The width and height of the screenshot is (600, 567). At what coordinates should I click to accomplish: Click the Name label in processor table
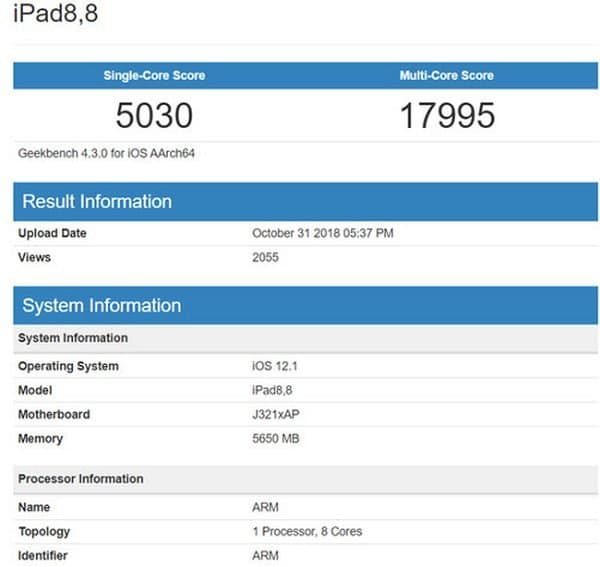click(x=34, y=507)
